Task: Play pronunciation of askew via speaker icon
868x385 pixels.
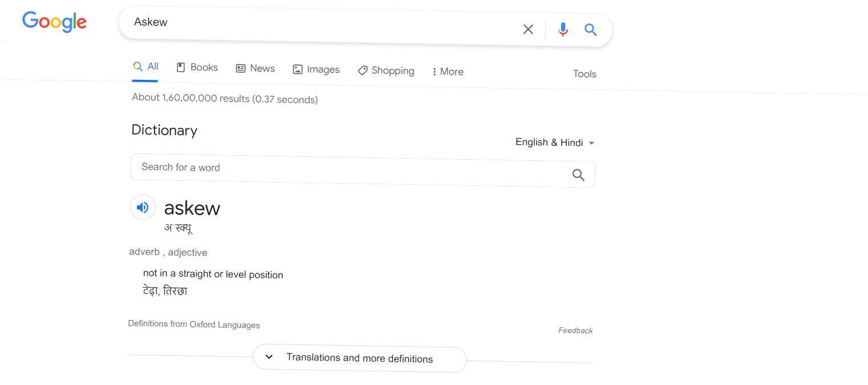Action: pyautogui.click(x=143, y=207)
